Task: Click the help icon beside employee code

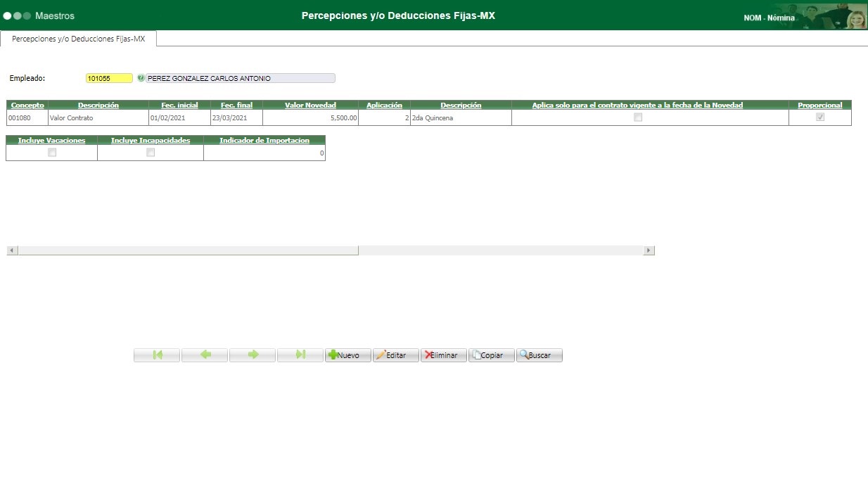Action: coord(141,78)
